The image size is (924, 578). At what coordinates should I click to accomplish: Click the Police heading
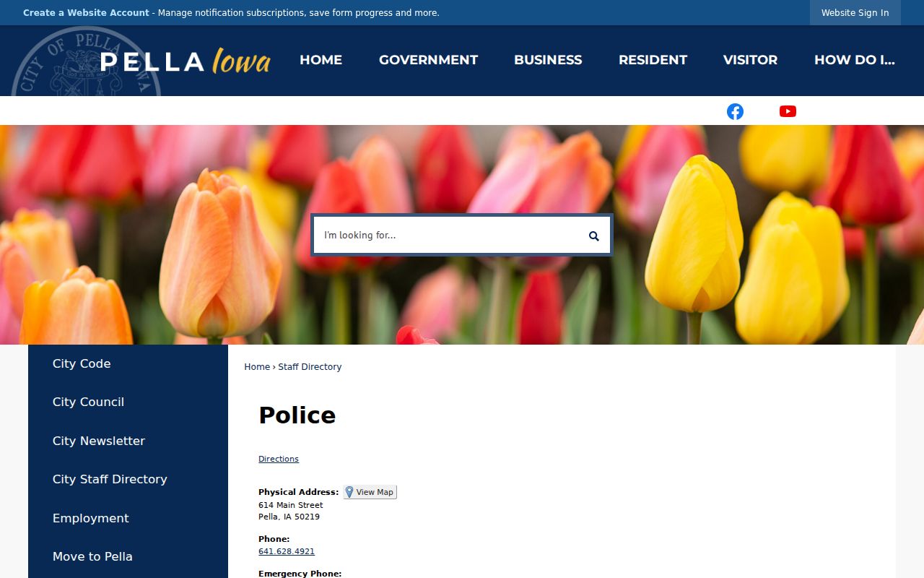click(x=297, y=415)
